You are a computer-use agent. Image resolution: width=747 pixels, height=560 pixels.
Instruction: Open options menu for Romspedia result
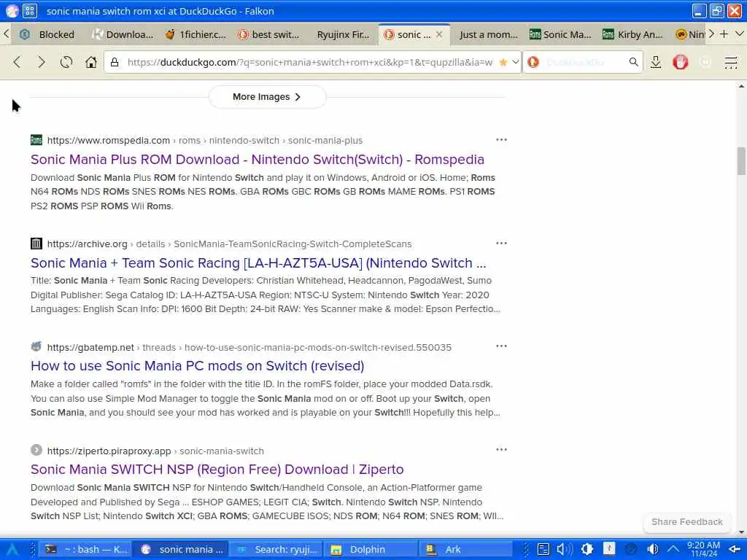pyautogui.click(x=501, y=139)
